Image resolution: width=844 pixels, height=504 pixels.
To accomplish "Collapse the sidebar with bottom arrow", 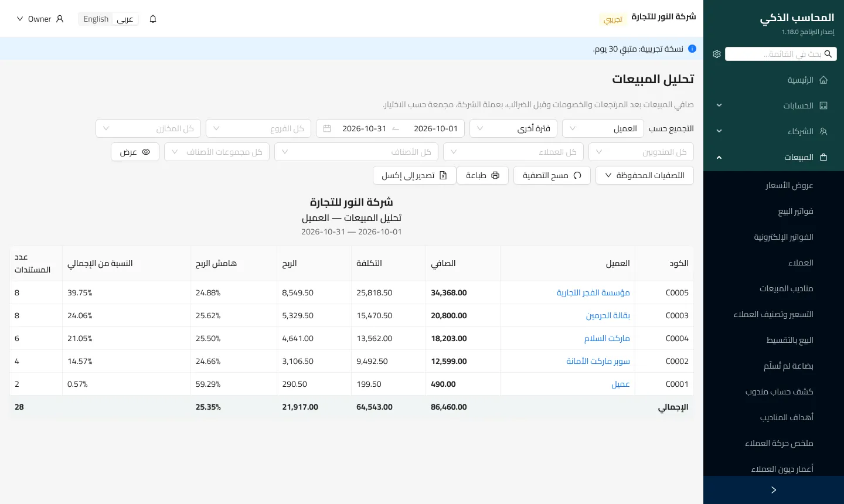I will click(x=774, y=490).
